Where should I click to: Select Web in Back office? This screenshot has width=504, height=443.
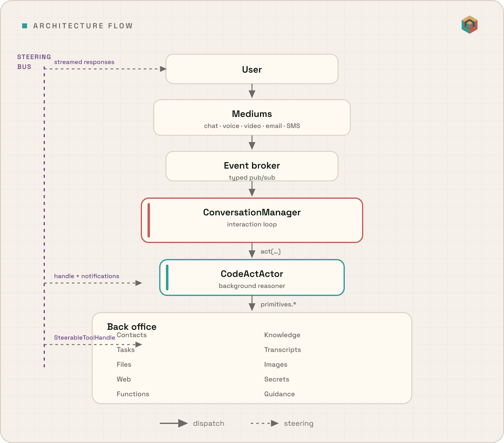coord(124,379)
